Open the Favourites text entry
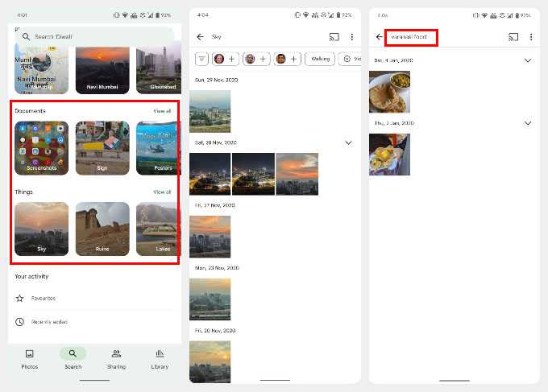The image size is (548, 392). tap(44, 298)
